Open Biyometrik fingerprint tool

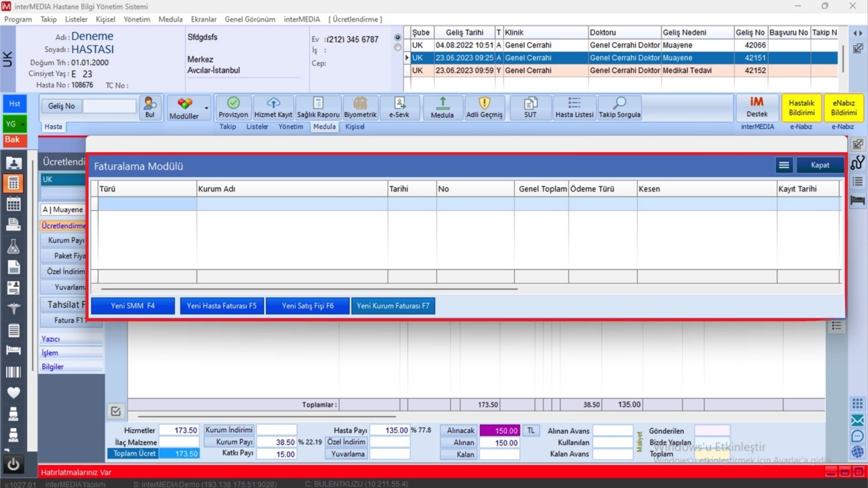tap(360, 103)
